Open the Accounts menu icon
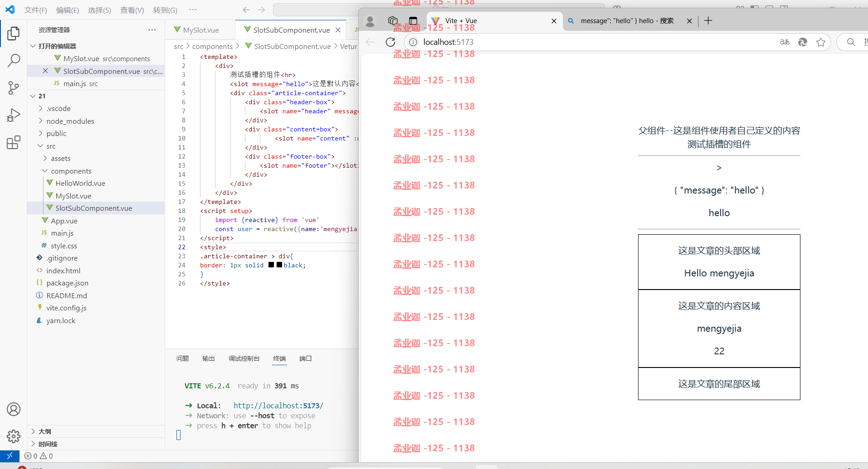Screen dimensions: 868x469 pos(14,409)
